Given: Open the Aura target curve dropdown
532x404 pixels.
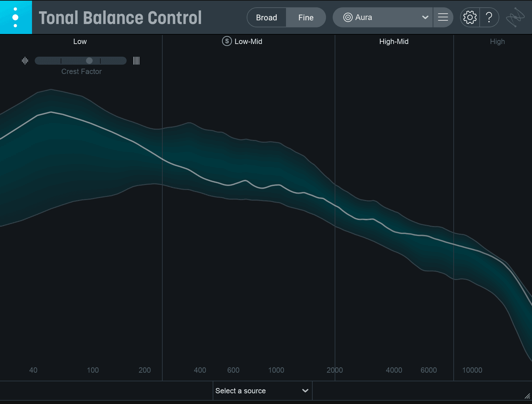Looking at the screenshot, I should 383,17.
